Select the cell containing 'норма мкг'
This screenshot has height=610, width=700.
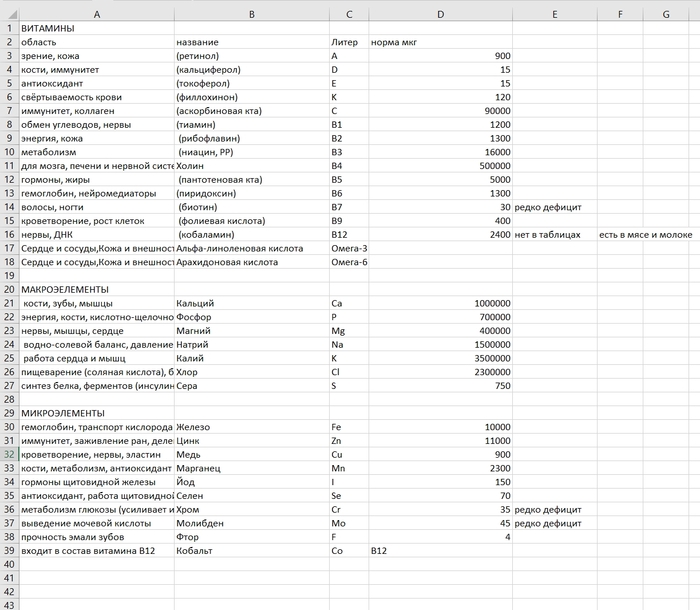tap(441, 42)
